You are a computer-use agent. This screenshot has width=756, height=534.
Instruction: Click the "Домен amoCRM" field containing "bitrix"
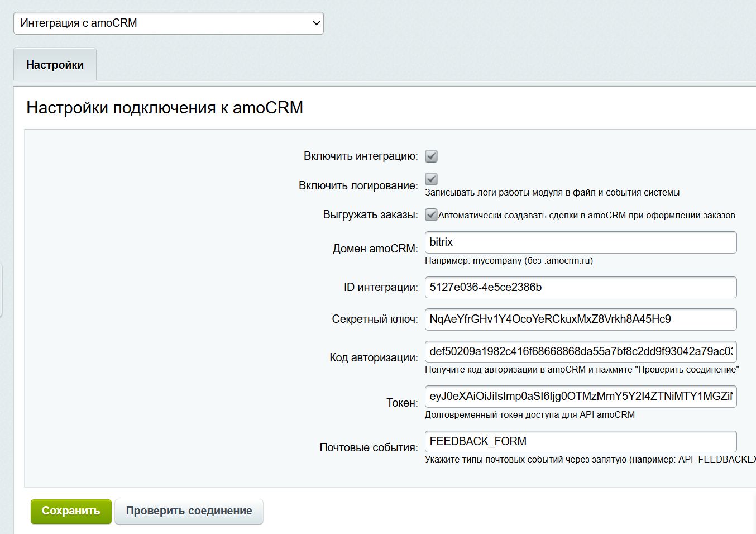pyautogui.click(x=581, y=242)
